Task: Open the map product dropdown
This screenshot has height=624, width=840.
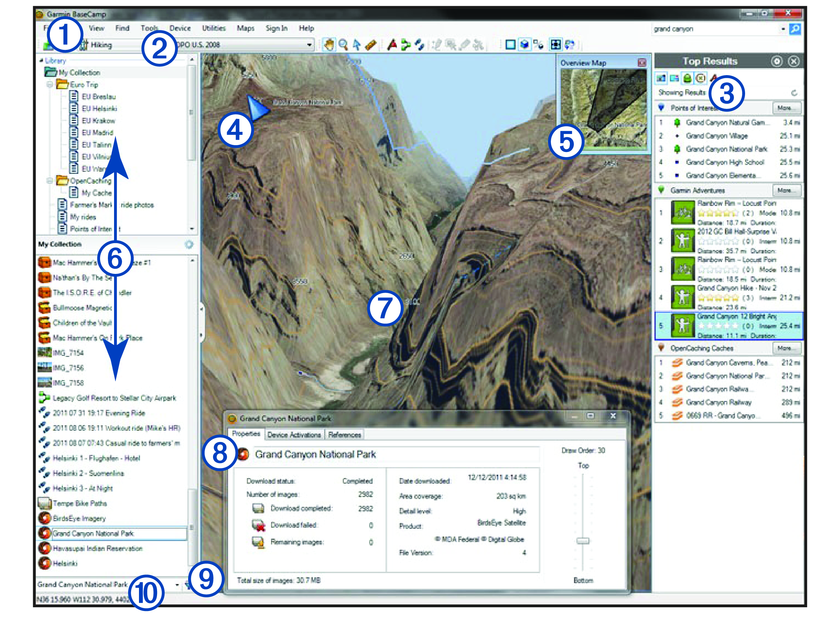Action: click(309, 45)
